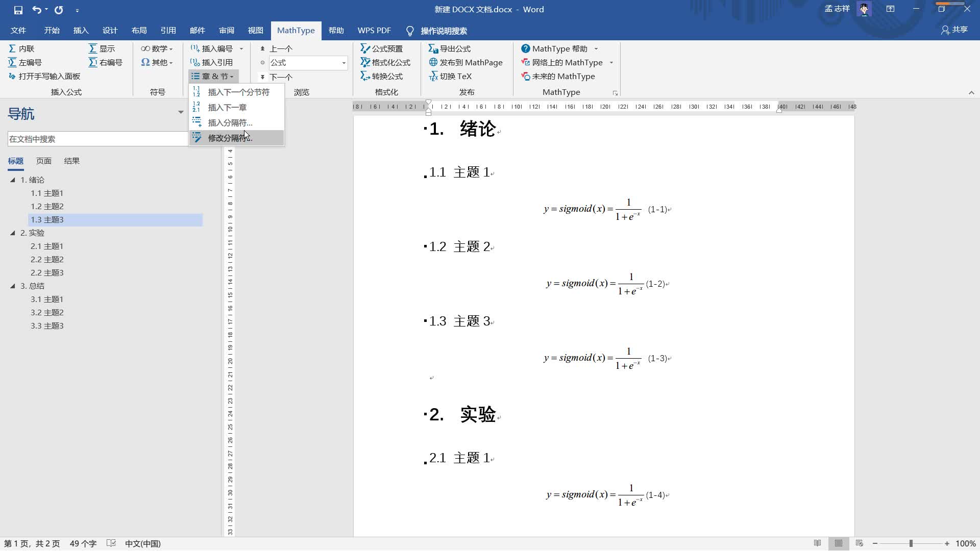Click the zoom slider handle
980x551 pixels.
pyautogui.click(x=911, y=543)
